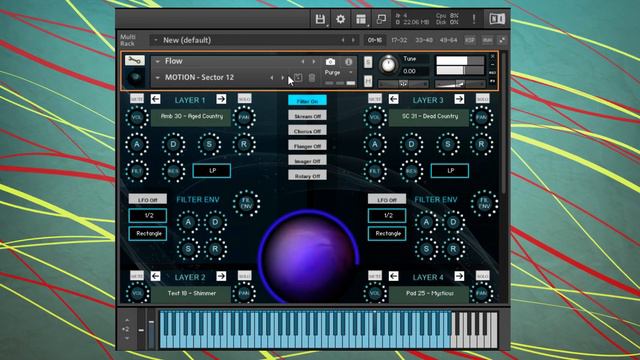Screen dimensions: 640x360
Task: Solo Layer 1
Action: pos(244,99)
